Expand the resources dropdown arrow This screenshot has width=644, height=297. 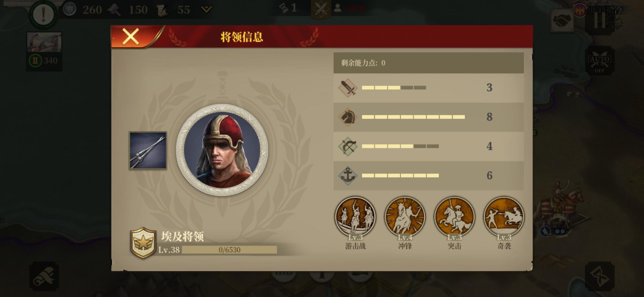(206, 10)
